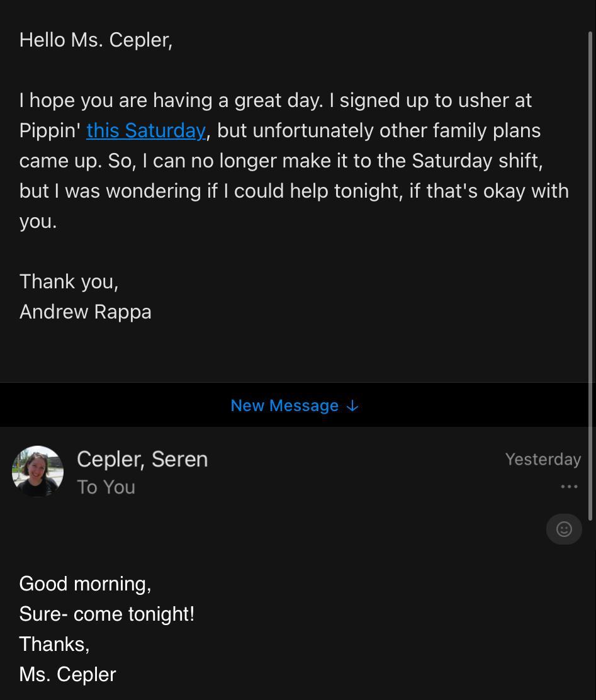Click the down arrow beside New Message
Image resolution: width=596 pixels, height=700 pixels.
click(353, 406)
